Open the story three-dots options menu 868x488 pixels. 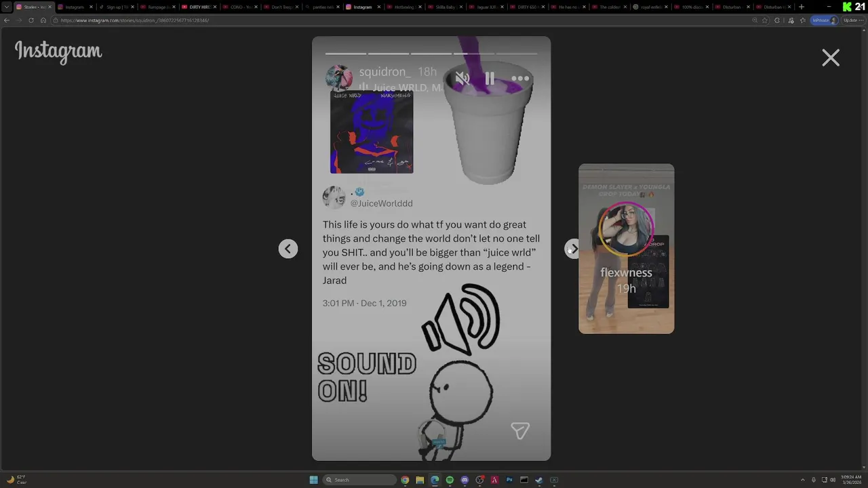tap(520, 79)
